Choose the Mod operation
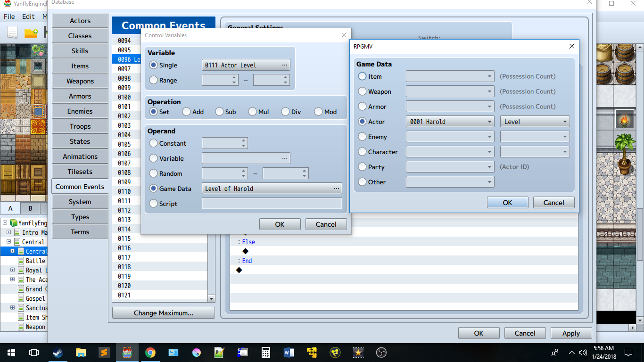644x362 pixels. [318, 112]
